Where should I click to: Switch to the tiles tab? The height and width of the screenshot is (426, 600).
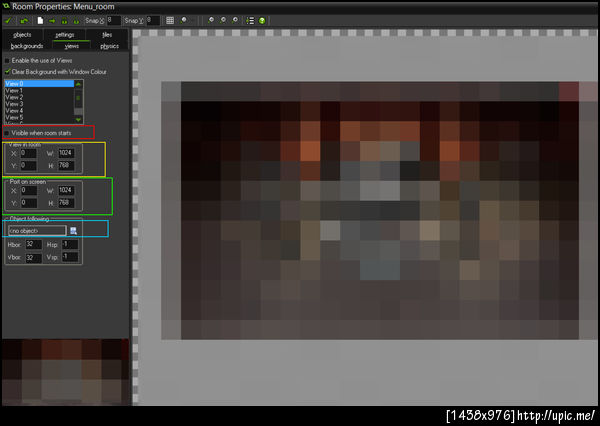tap(107, 35)
